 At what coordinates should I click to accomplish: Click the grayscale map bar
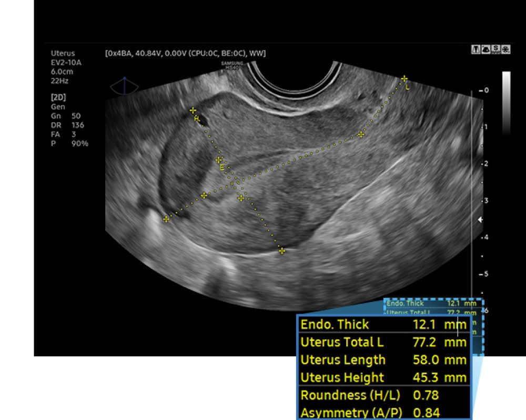[506, 103]
